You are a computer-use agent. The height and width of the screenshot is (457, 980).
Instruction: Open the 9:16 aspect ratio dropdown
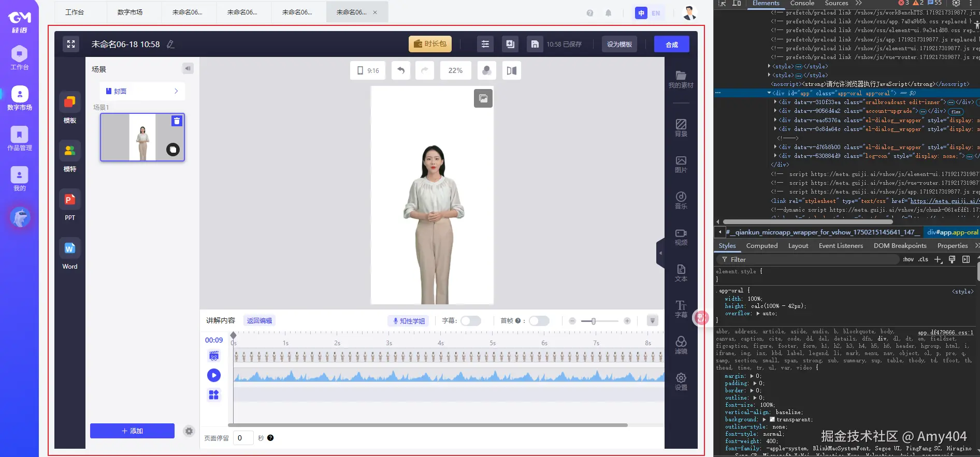coord(368,70)
